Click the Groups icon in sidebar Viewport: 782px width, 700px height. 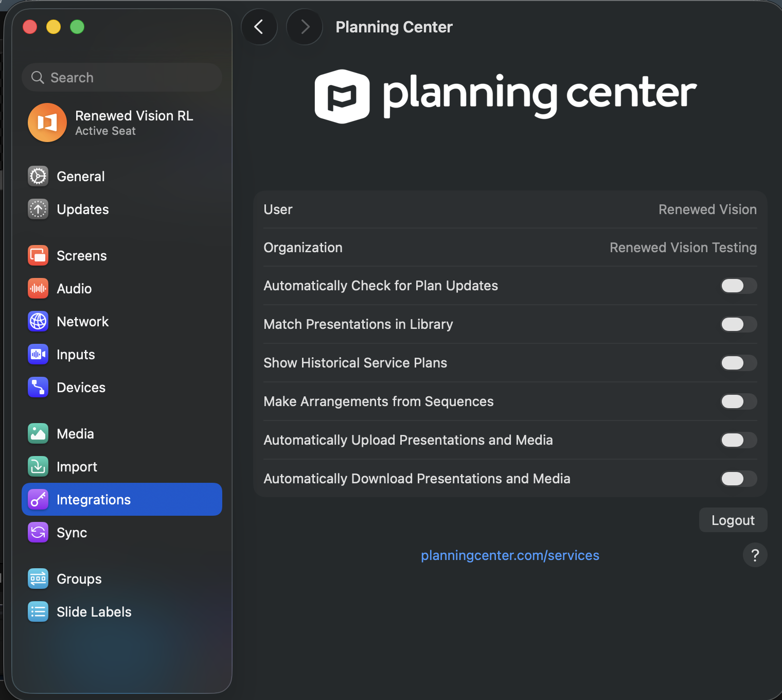(x=38, y=579)
